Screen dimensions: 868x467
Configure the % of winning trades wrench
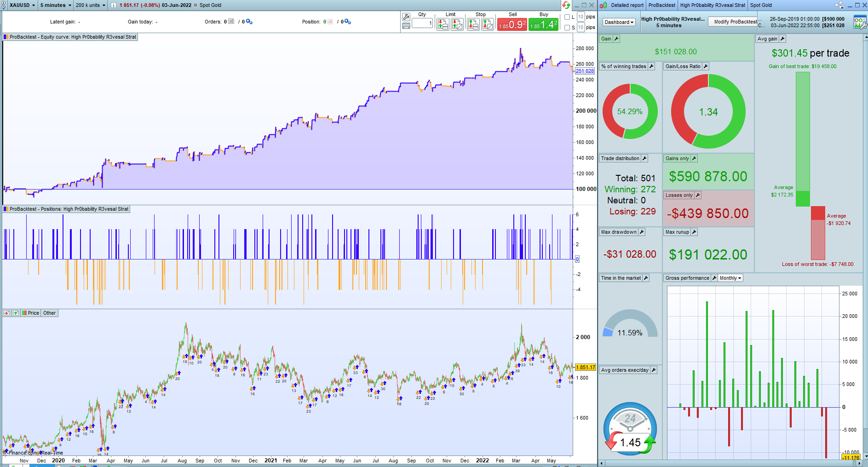(651, 66)
